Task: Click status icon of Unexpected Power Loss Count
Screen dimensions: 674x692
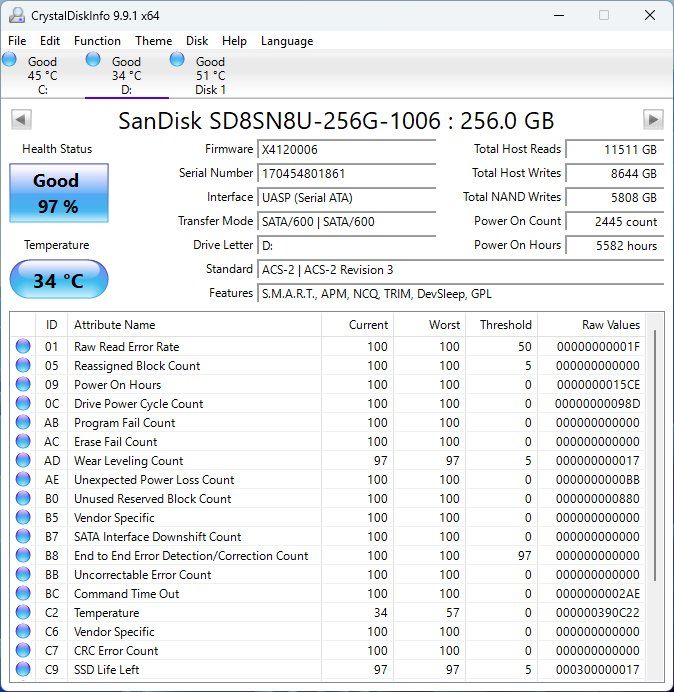Action: (x=23, y=479)
